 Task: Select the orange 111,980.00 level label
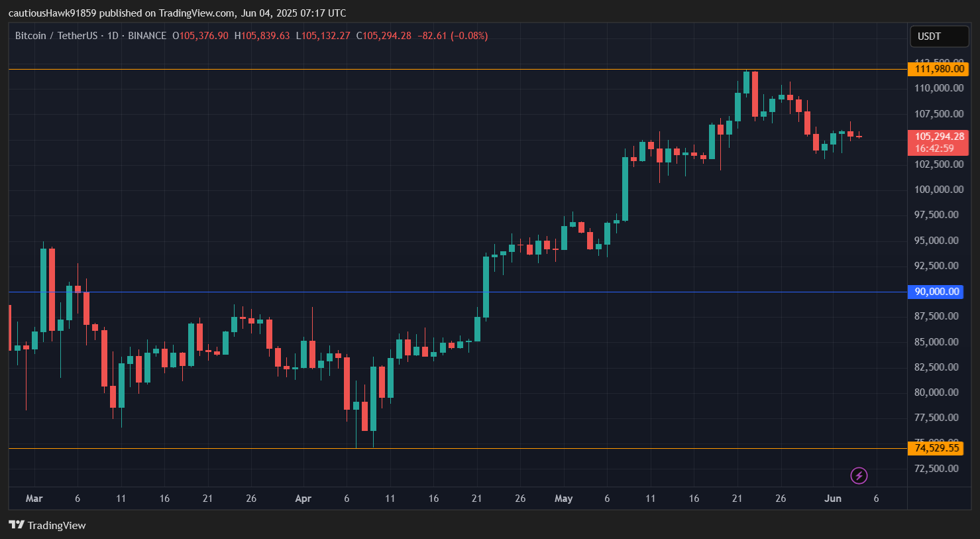(937, 69)
